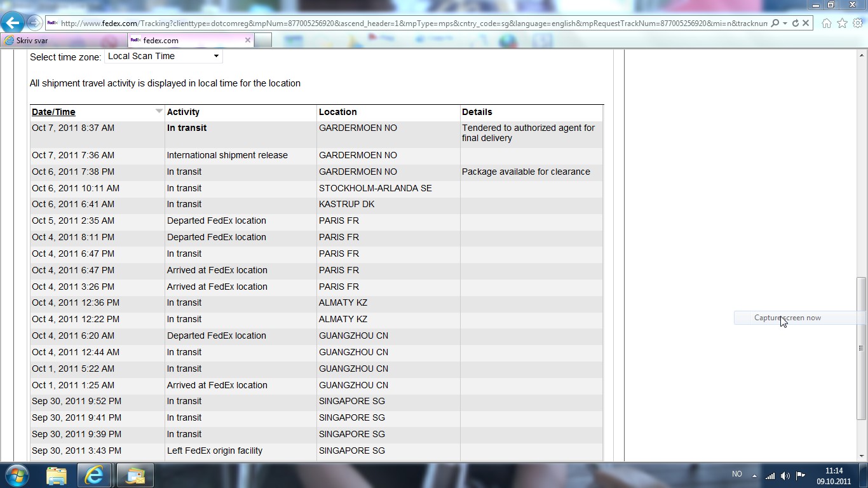Click the Activity column header
Viewport: 868px width, 488px height.
tap(183, 112)
